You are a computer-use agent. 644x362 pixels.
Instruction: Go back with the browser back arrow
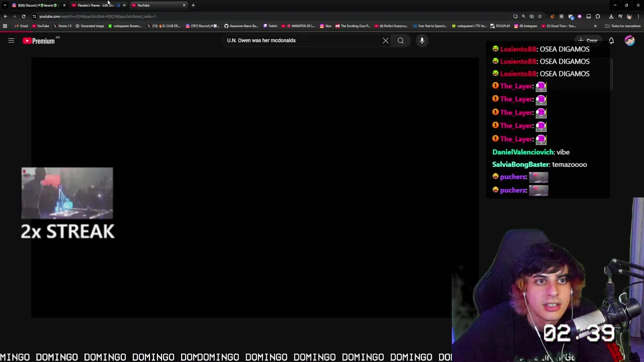tap(6, 16)
